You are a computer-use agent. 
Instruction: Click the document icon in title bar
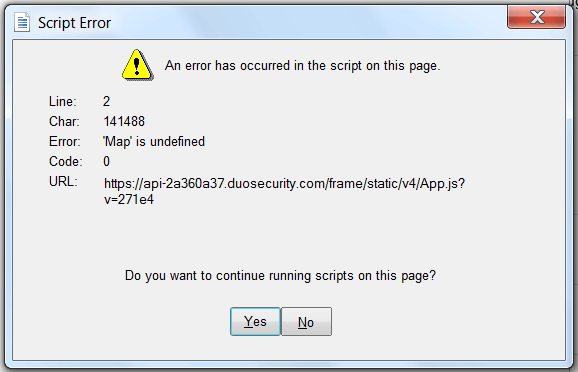click(22, 22)
